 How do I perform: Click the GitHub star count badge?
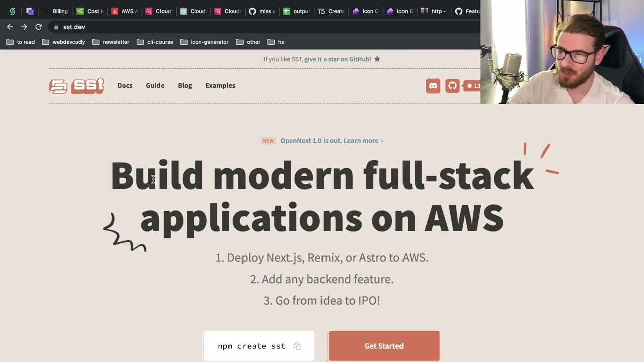[472, 86]
